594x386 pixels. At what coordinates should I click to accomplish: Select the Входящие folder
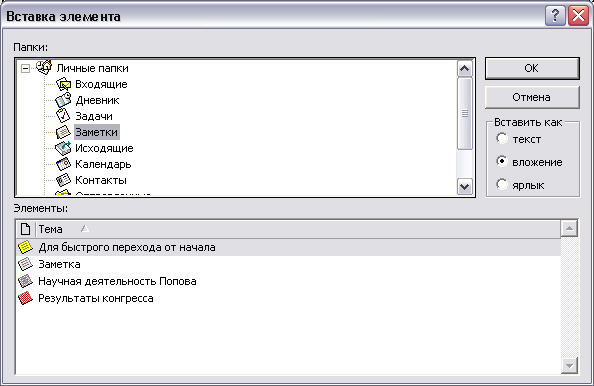click(x=101, y=84)
